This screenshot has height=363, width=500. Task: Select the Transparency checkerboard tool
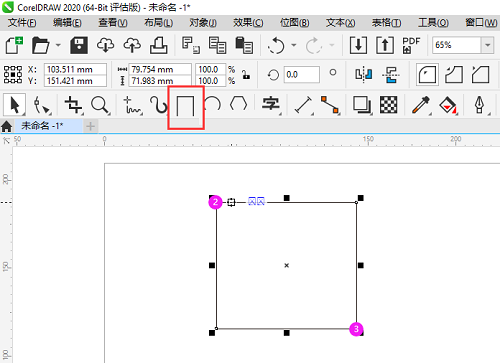(x=389, y=105)
